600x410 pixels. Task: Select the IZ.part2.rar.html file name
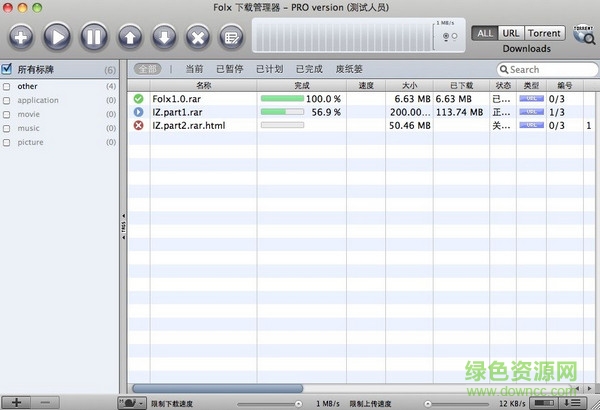189,125
